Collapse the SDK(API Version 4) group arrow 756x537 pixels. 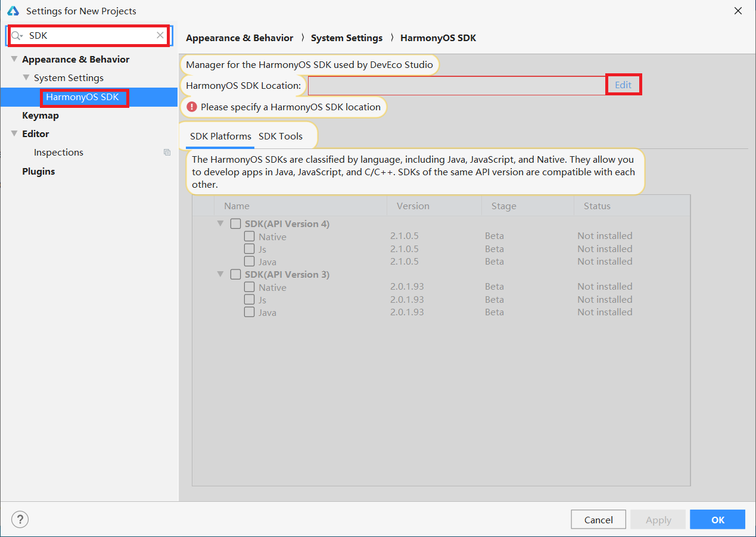[x=220, y=224]
